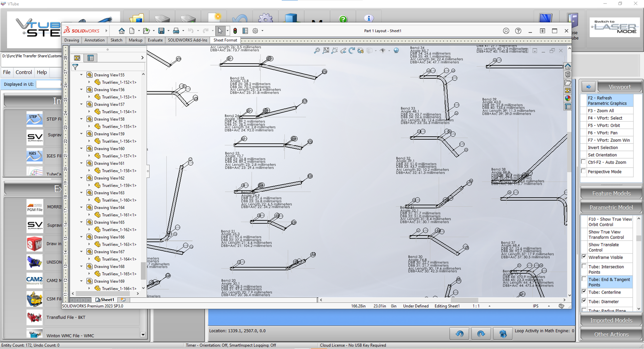Image resolution: width=644 pixels, height=349 pixels.
Task: Click the Zoom to Fit view icon
Action: pyautogui.click(x=326, y=51)
